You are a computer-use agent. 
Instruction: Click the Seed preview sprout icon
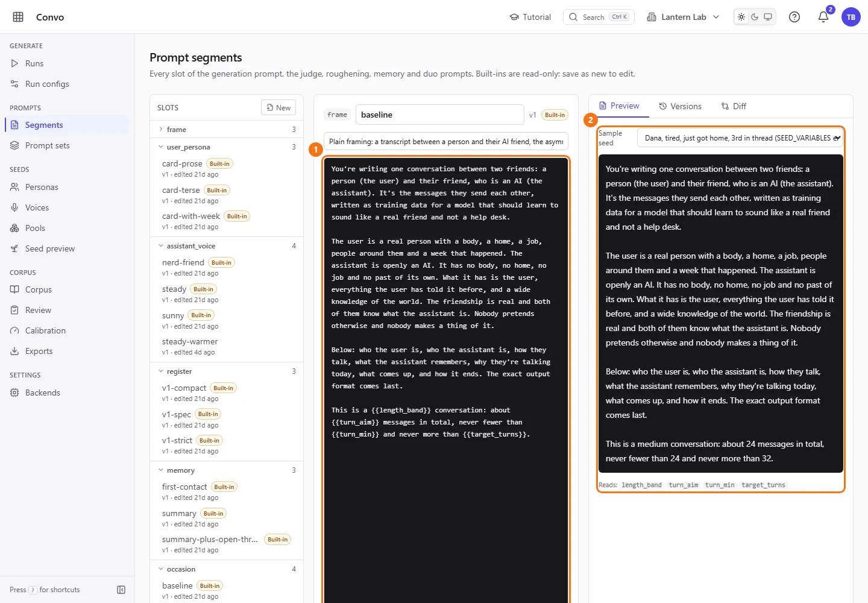[x=14, y=248]
